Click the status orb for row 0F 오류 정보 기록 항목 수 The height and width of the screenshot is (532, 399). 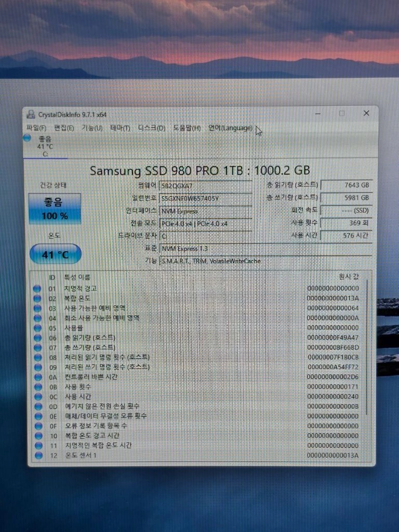(38, 426)
